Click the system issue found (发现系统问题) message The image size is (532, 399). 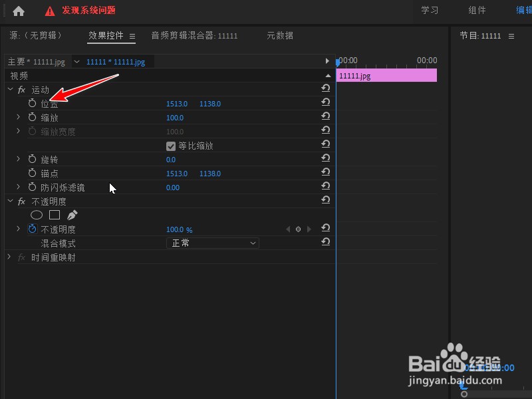(88, 10)
